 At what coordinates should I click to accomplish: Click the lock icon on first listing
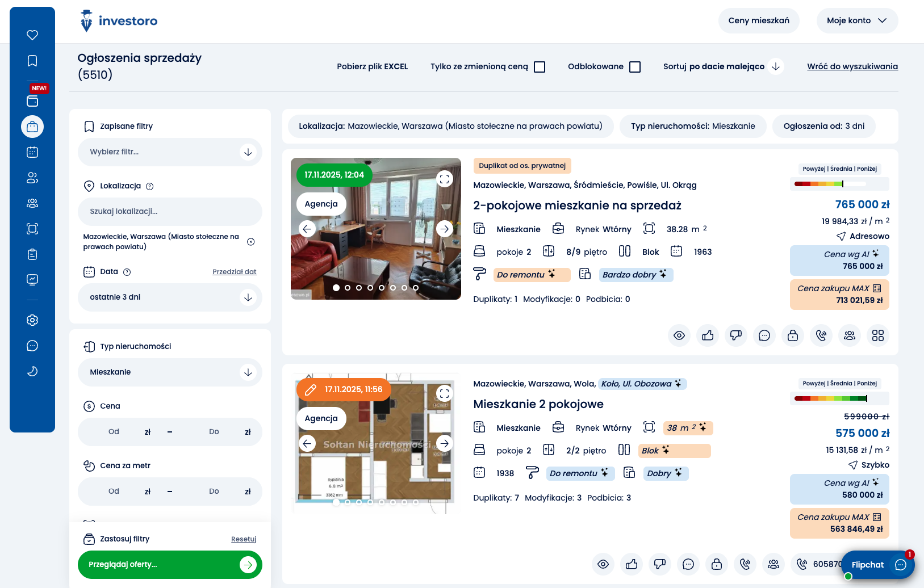793,335
